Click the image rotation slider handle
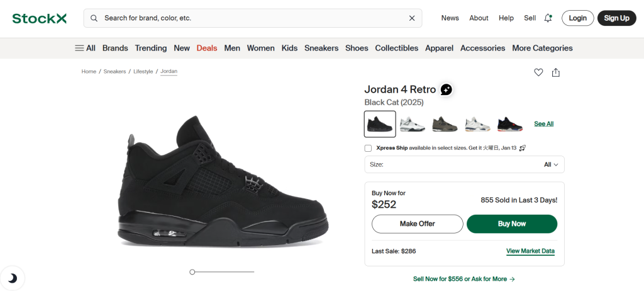Viewport: 644px width, 291px height. click(192, 272)
